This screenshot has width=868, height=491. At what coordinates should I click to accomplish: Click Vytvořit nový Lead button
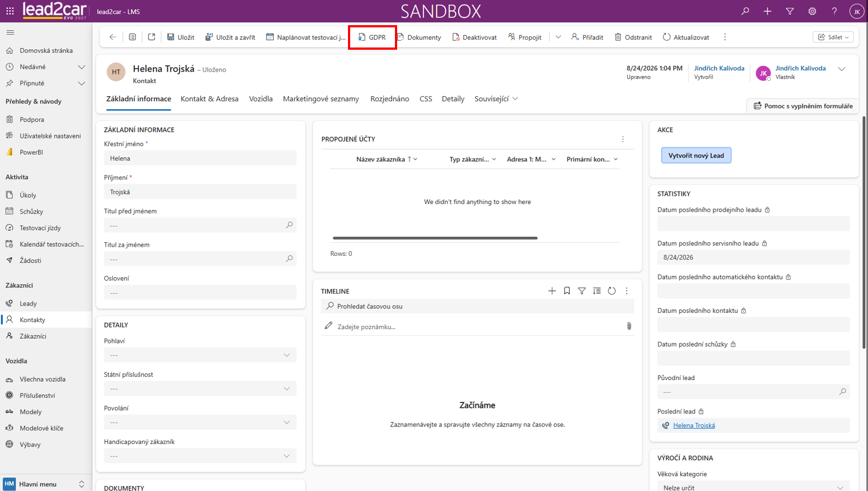pyautogui.click(x=696, y=155)
